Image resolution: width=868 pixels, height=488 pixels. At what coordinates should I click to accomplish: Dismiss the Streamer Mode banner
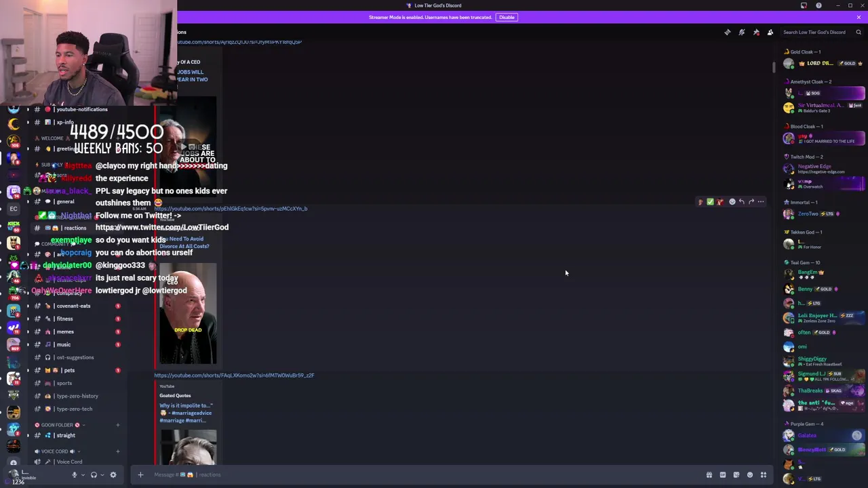point(859,17)
